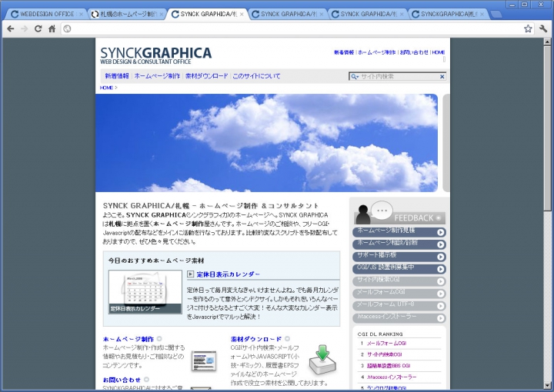Open the FEEDBACK panel button
This screenshot has width=554, height=392.
pyautogui.click(x=399, y=213)
